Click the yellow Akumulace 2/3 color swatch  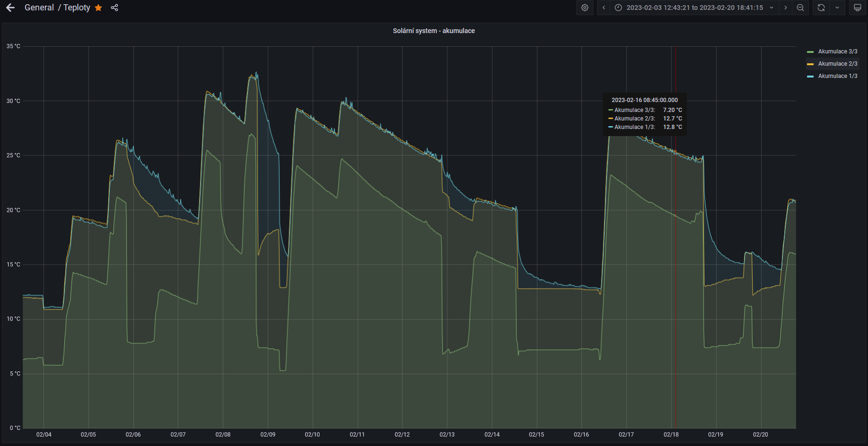pyautogui.click(x=810, y=64)
